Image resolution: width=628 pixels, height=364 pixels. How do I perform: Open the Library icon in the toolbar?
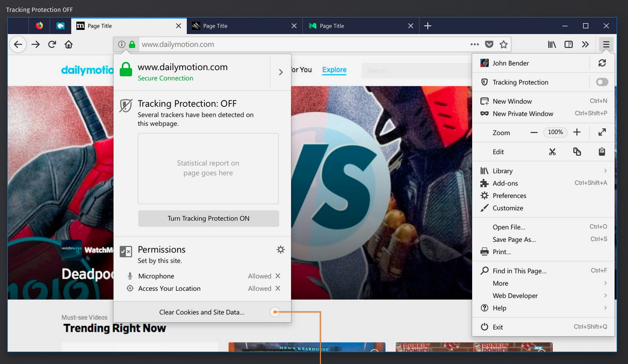552,44
